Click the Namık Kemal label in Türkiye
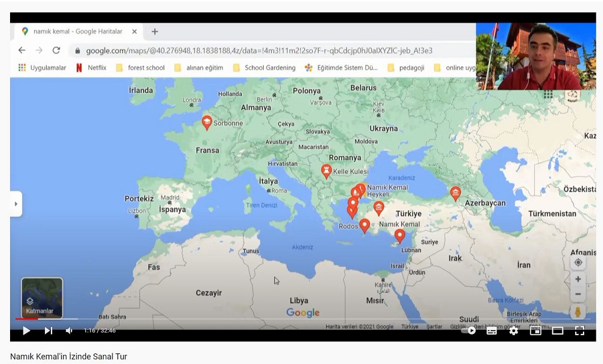Screen dimensions: 603x364 (400, 224)
